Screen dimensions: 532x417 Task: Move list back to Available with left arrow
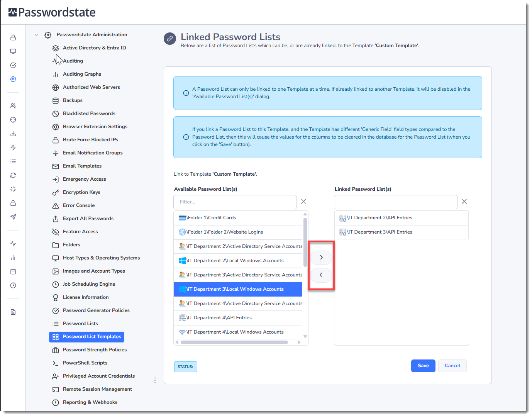[x=321, y=275]
